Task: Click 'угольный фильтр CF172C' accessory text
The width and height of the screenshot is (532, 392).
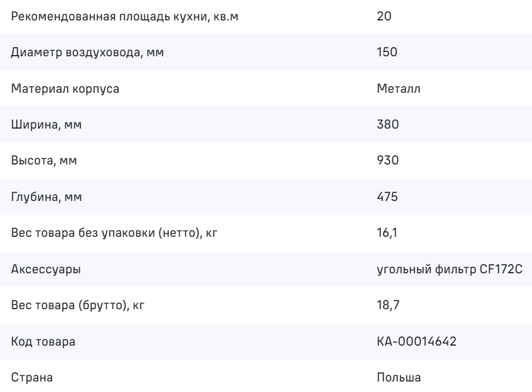Action: [450, 269]
